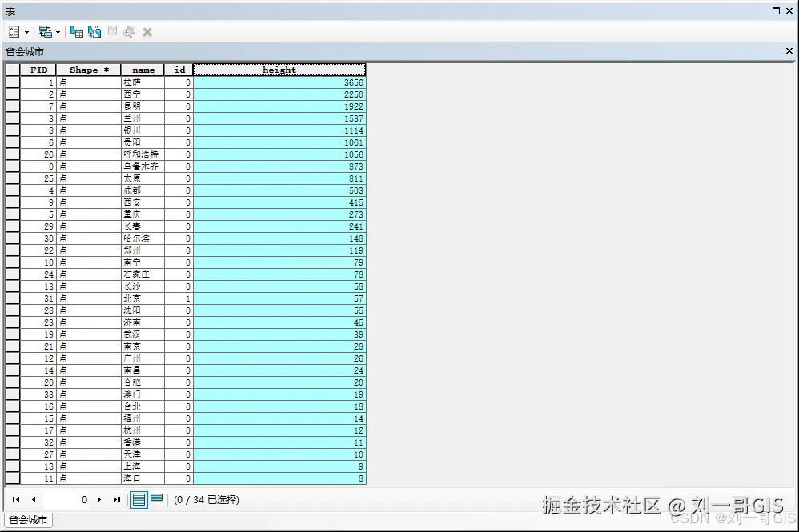Screen dimensions: 799x532
Task: Click the Related Tables icon
Action: pyautogui.click(x=46, y=31)
